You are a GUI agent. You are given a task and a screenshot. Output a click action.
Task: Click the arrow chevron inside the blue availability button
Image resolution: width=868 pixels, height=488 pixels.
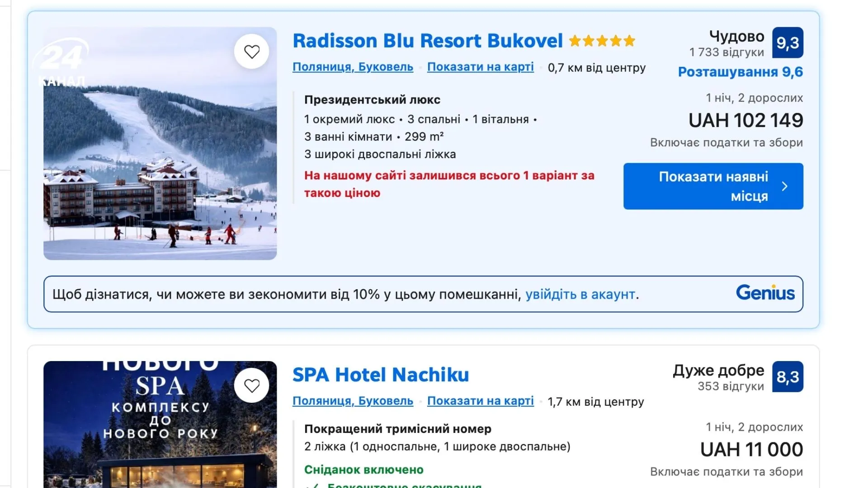click(785, 186)
